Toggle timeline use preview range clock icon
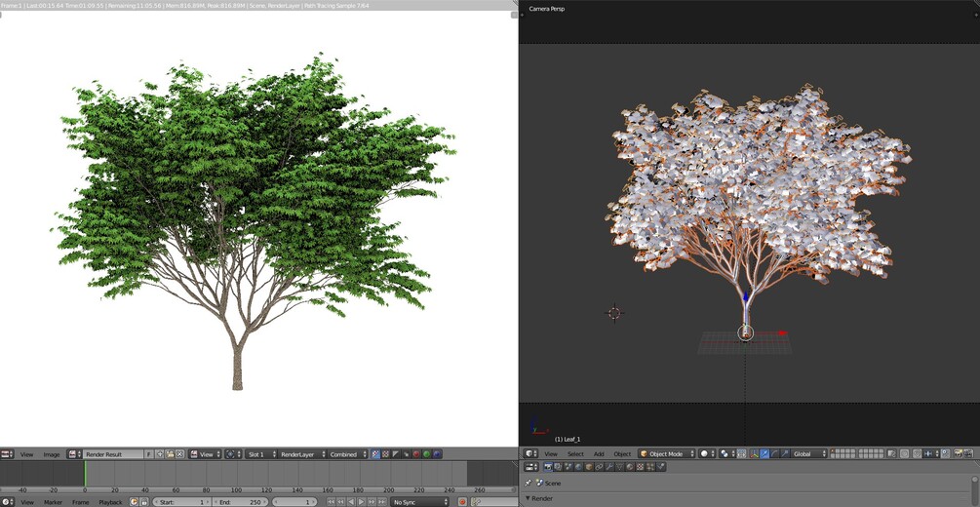 click(134, 502)
